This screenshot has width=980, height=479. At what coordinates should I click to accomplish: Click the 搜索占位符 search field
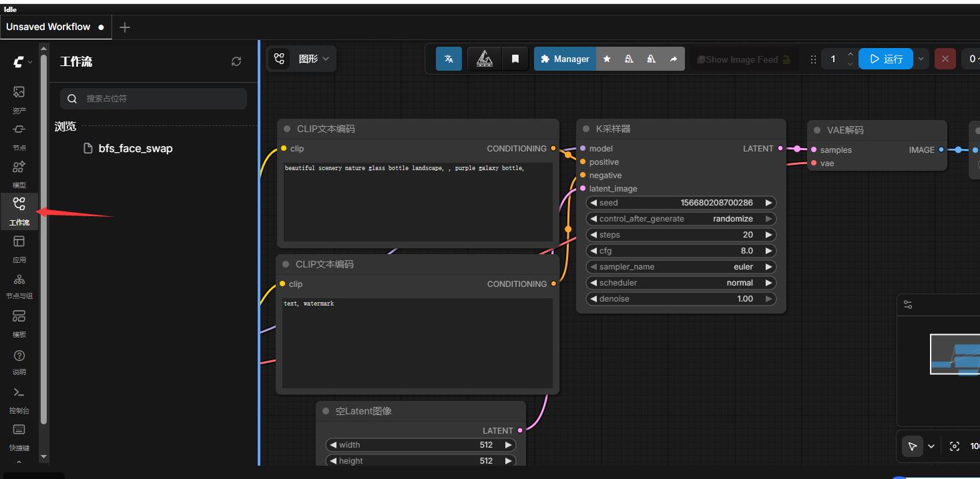154,99
